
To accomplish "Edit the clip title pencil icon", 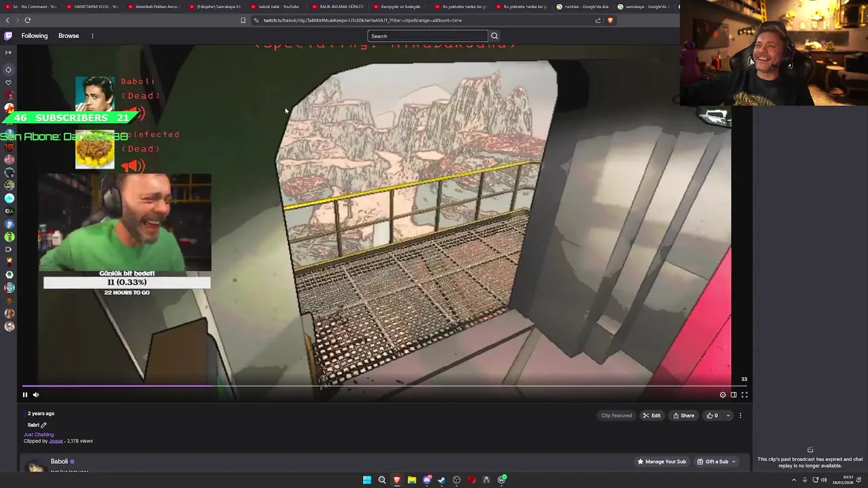I will 43,425.
